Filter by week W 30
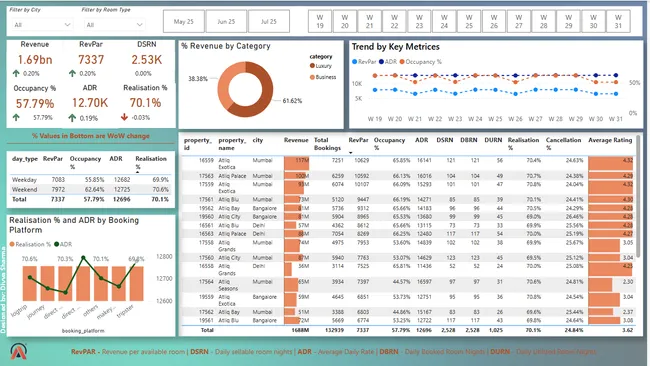 594,22
